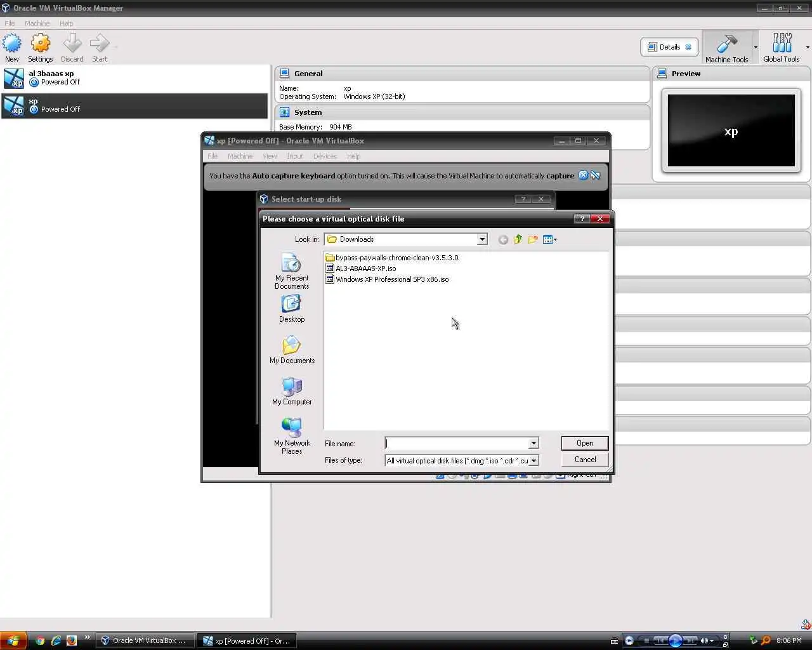Create new folder in file dialog
The image size is (812, 650).
coord(533,239)
